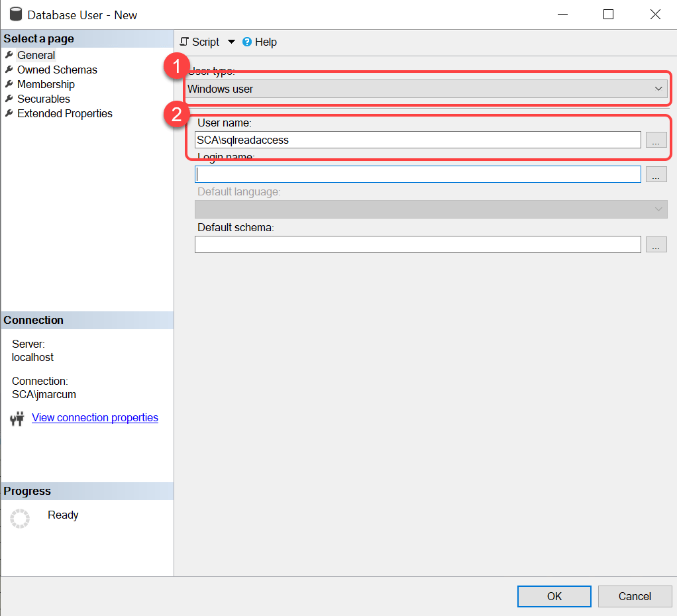Click the User name text field
677x616 pixels.
tap(417, 140)
